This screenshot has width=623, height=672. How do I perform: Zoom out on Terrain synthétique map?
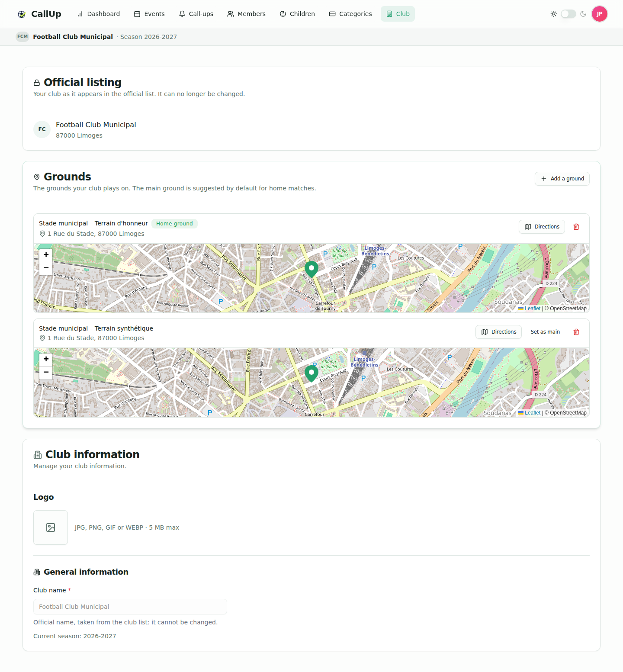click(46, 372)
